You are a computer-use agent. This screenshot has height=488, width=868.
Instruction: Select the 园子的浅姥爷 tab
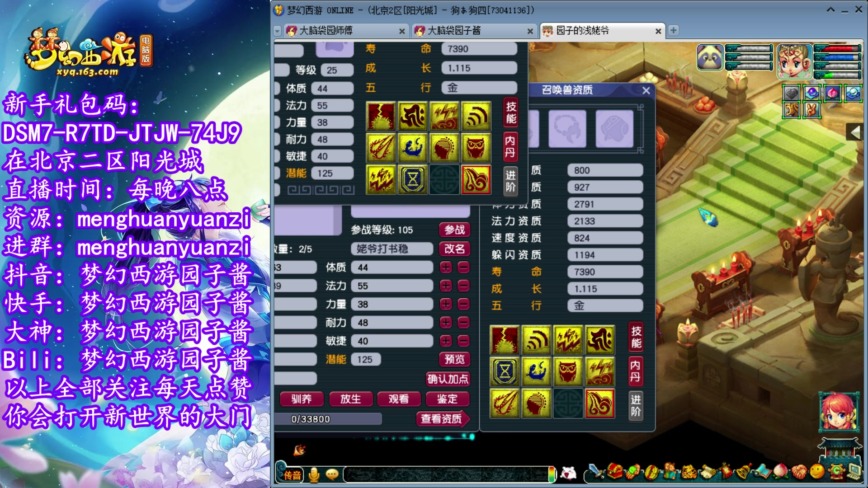tap(602, 31)
